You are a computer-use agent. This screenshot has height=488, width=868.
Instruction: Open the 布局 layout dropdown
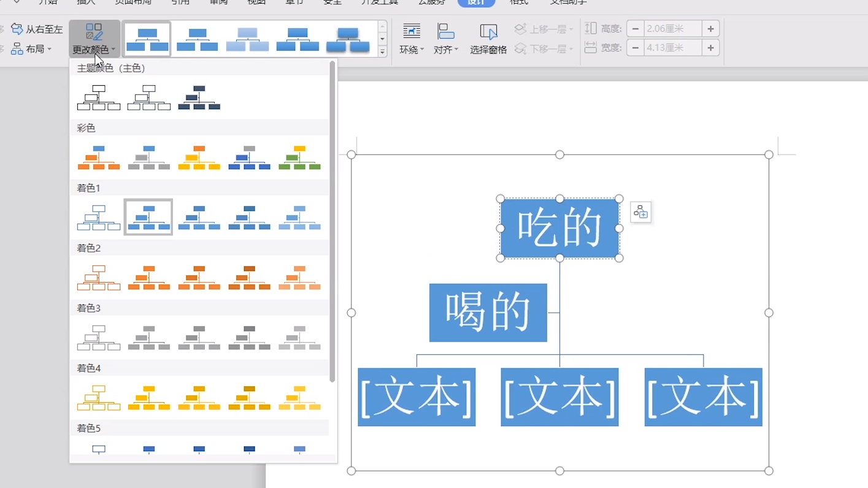coord(31,48)
